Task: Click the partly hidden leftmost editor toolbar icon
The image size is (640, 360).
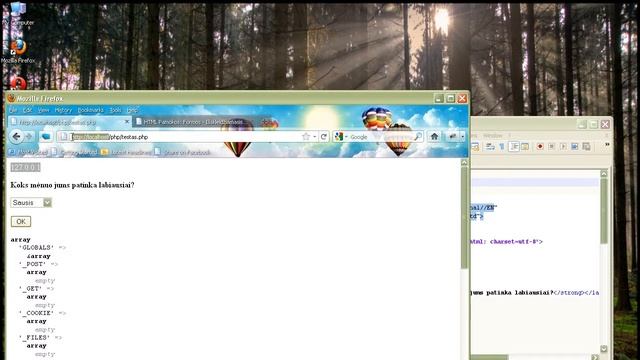Action: tap(475, 146)
